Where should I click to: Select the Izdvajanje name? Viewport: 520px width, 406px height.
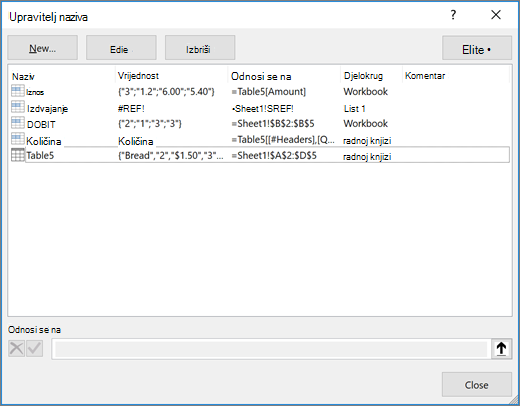pos(47,109)
